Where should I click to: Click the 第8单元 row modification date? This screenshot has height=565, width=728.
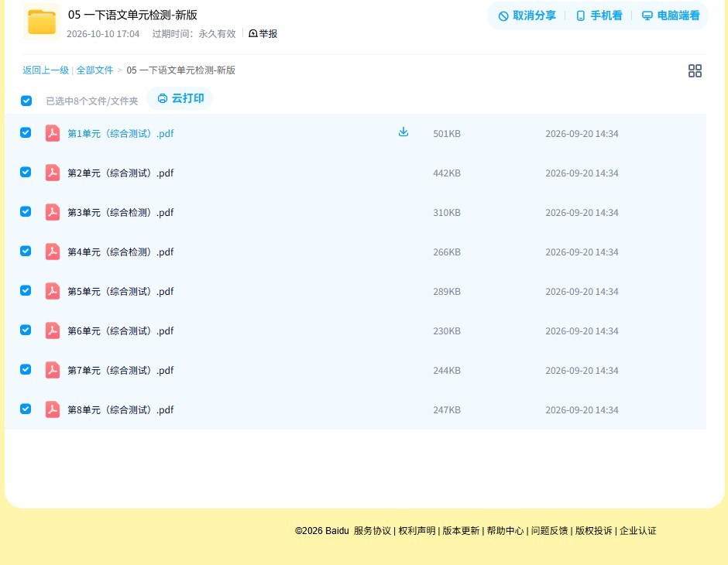click(x=582, y=409)
